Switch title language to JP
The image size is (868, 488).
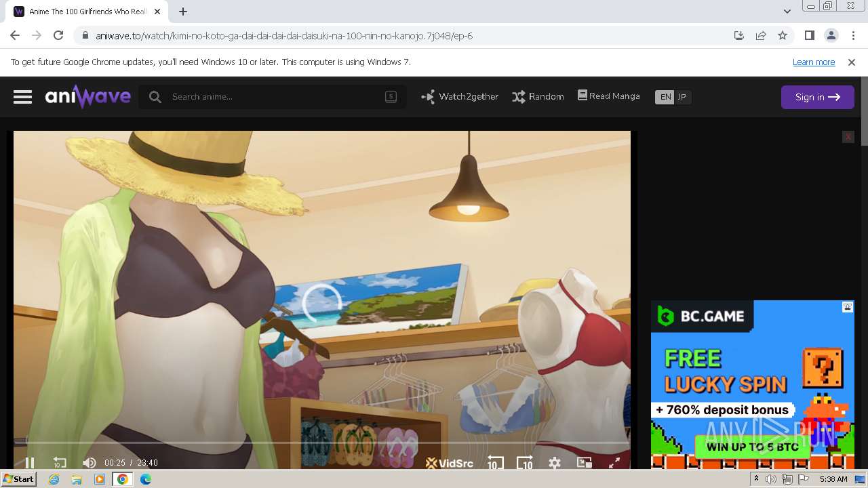click(682, 97)
